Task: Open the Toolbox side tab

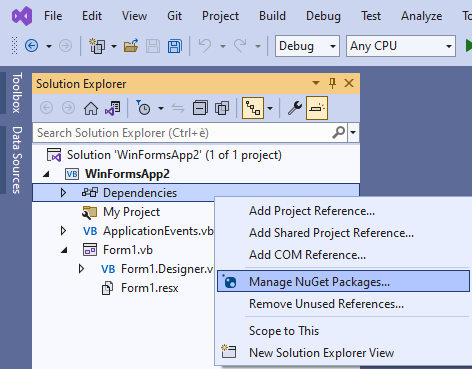Action: pos(17,93)
